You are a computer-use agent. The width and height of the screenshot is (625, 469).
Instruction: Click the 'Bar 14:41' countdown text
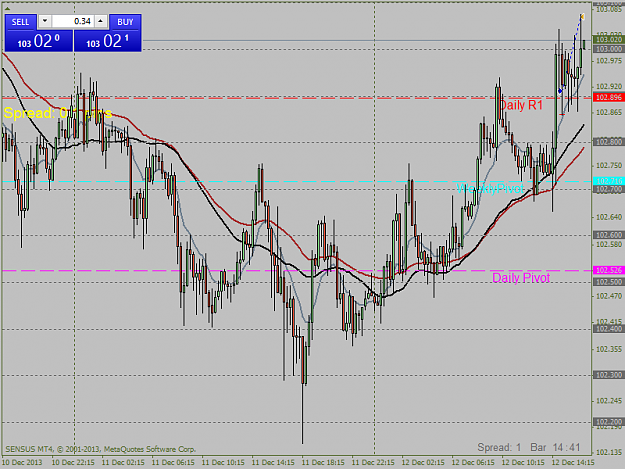tap(555, 447)
